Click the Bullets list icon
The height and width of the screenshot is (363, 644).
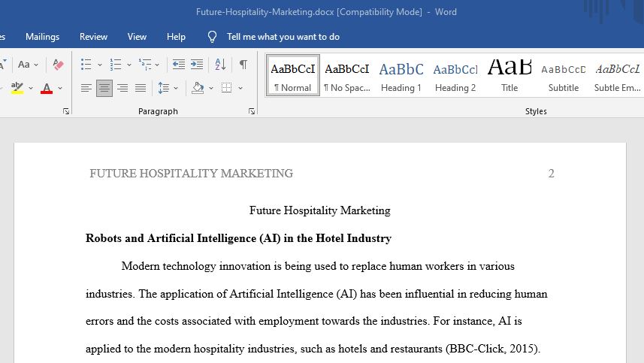pyautogui.click(x=86, y=65)
